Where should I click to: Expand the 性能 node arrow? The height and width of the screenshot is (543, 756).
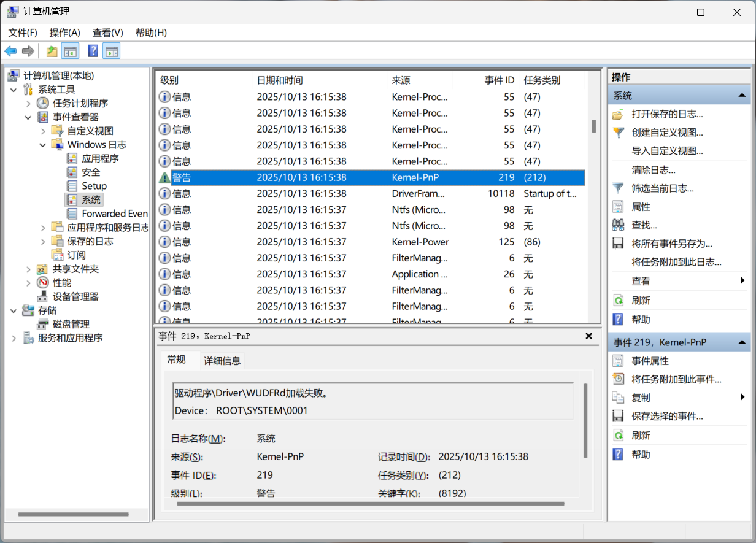[x=28, y=283]
